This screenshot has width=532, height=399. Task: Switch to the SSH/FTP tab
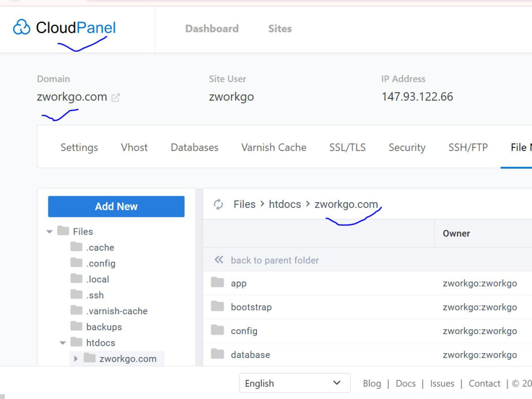[x=468, y=147]
